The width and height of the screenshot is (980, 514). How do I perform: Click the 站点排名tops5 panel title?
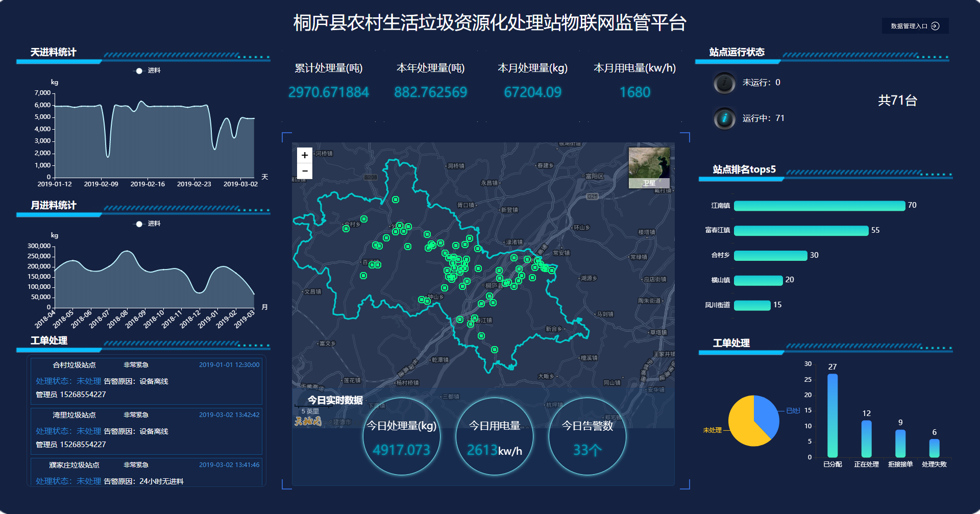click(x=744, y=169)
